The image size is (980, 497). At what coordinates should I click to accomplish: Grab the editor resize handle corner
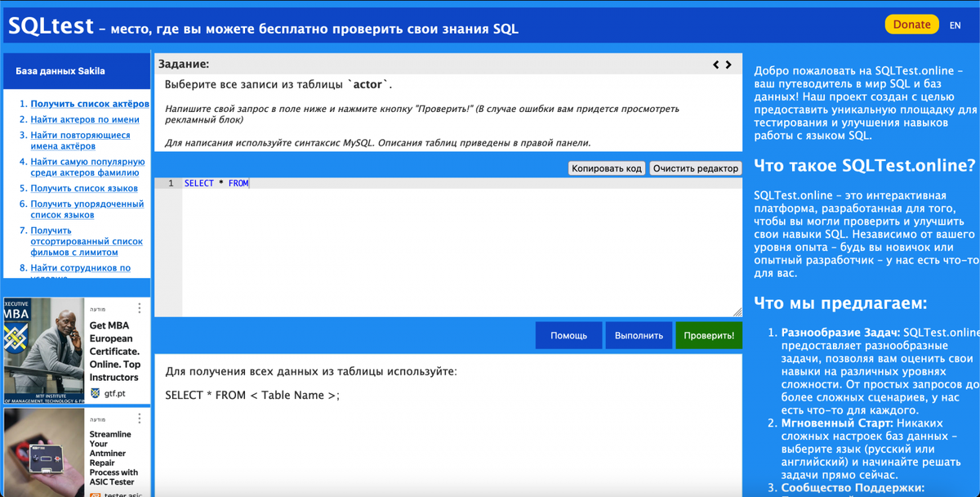click(737, 311)
